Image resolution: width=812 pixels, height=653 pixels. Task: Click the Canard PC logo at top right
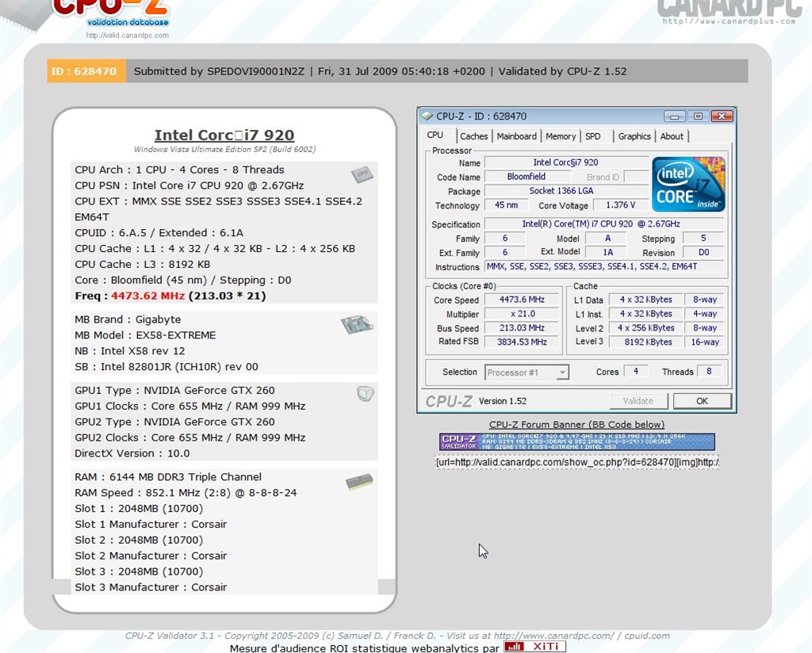tap(730, 11)
